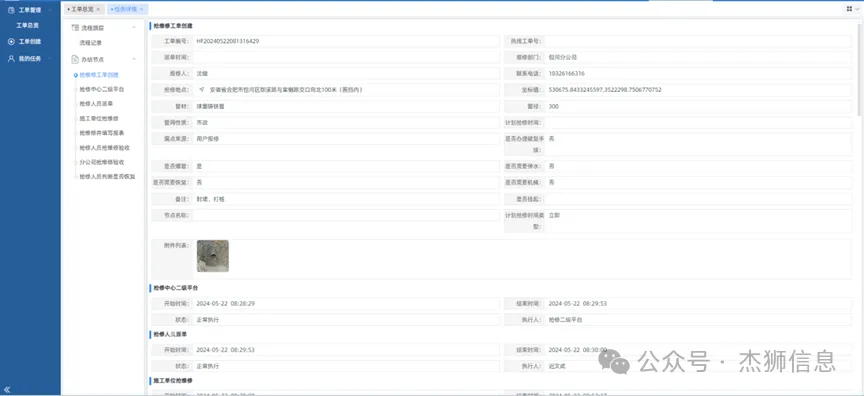Select the 抢修中心二级平台 node
This screenshot has height=396, width=864.
[x=101, y=89]
